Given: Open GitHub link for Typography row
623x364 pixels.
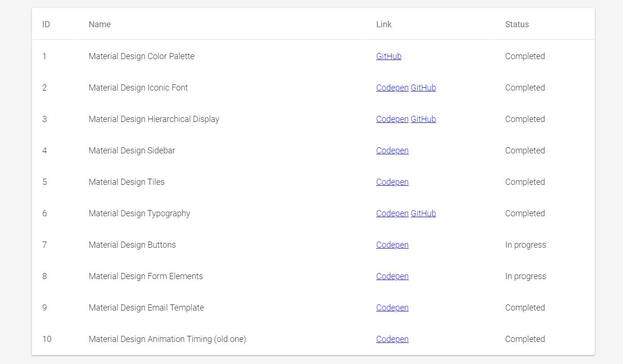Looking at the screenshot, I should tap(423, 213).
